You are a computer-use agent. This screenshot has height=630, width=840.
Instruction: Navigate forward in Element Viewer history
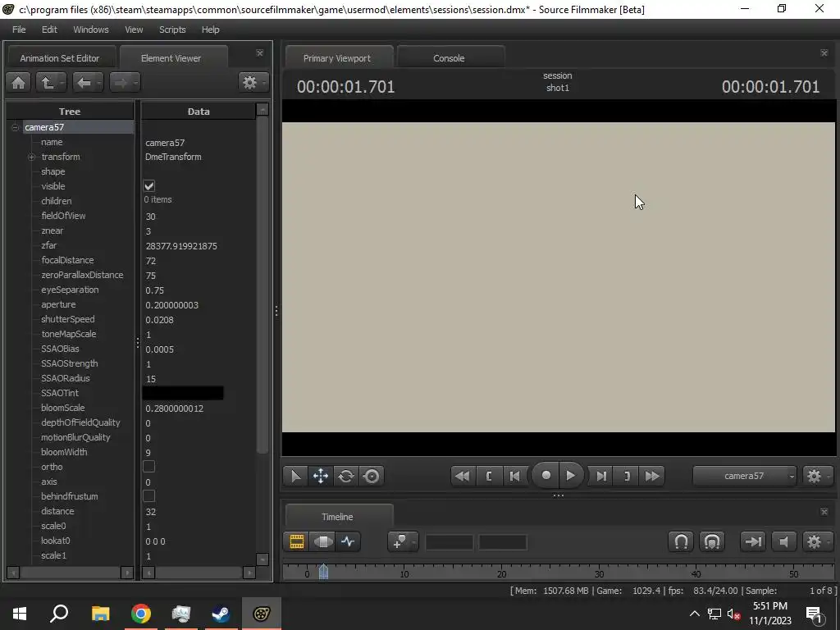click(121, 83)
